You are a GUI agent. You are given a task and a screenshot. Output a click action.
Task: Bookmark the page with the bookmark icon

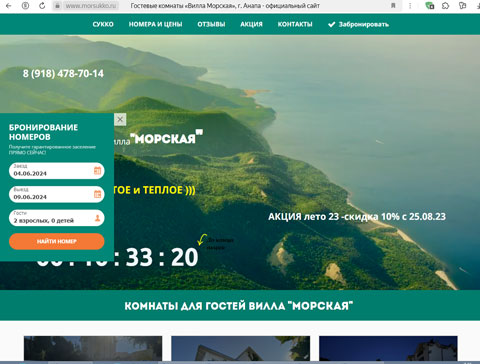pos(393,6)
